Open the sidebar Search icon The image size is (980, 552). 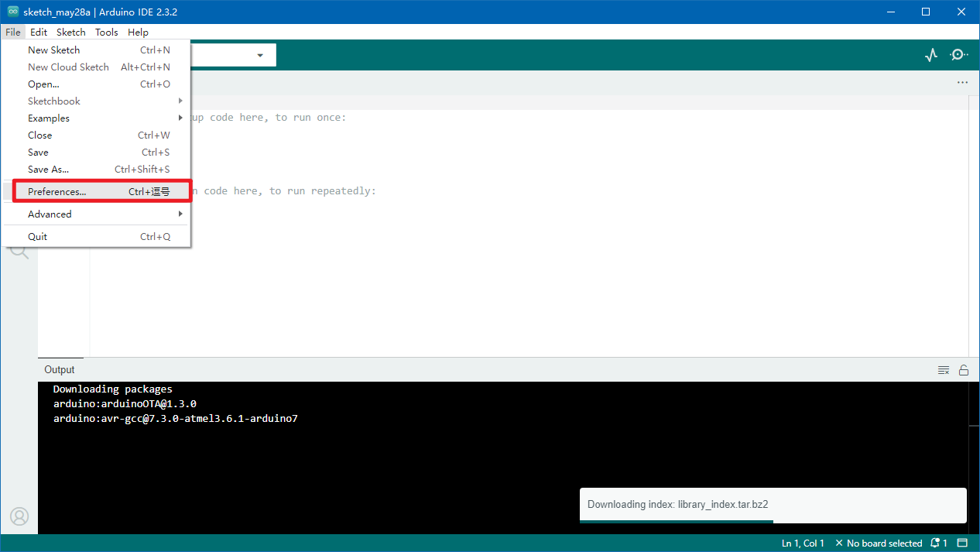[19, 250]
